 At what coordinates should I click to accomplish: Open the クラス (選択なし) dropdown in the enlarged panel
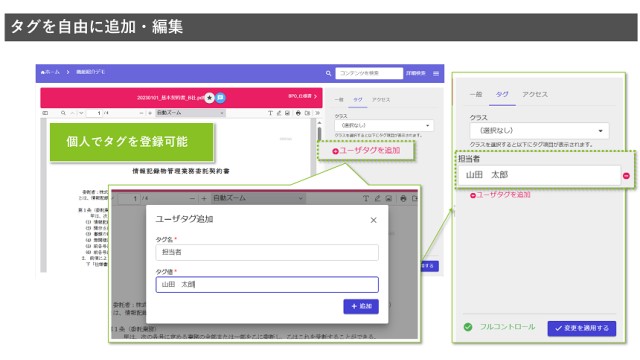539,131
